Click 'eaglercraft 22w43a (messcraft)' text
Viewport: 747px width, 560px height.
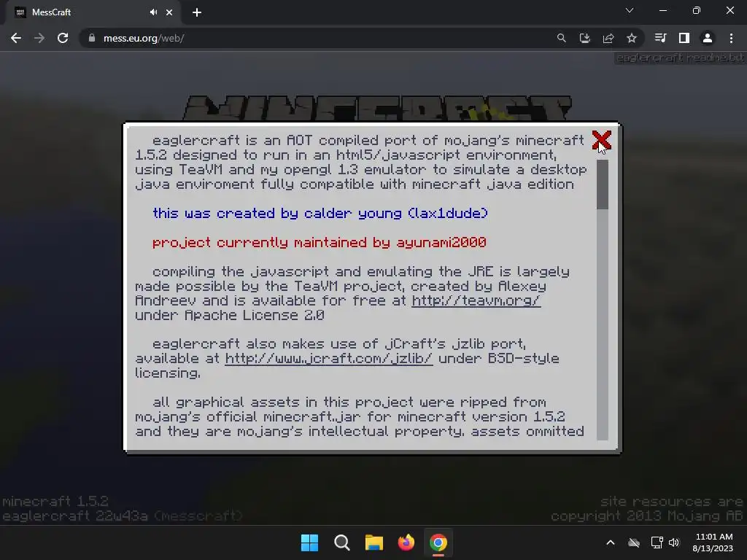pyautogui.click(x=122, y=516)
